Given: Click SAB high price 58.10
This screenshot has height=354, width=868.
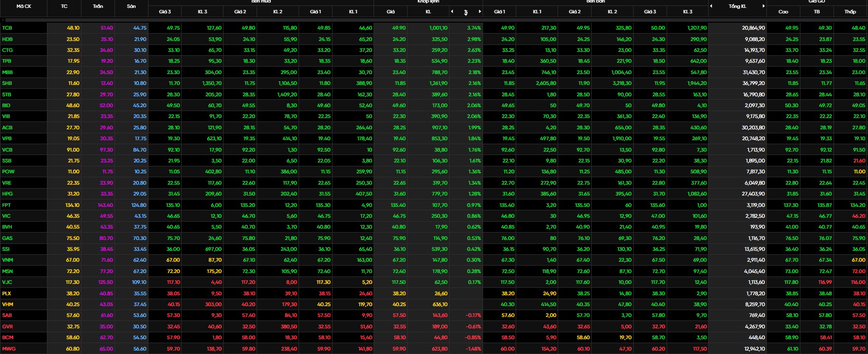Looking at the screenshot, I should (792, 315).
